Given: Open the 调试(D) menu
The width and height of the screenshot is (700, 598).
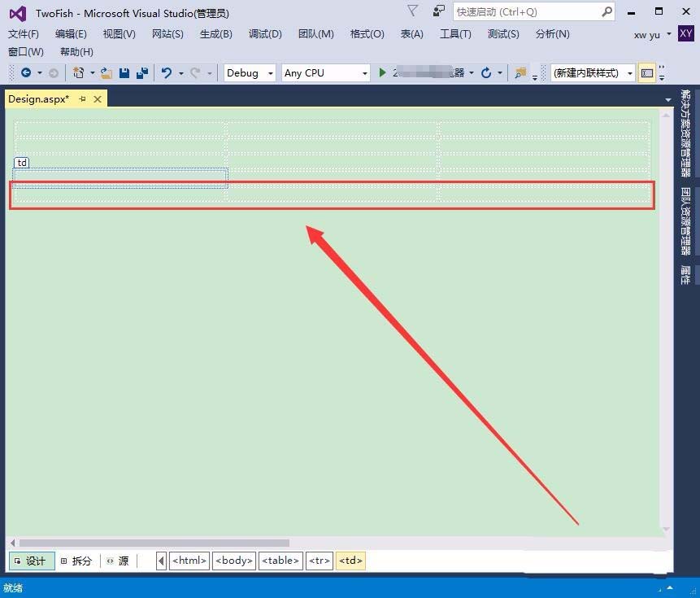Looking at the screenshot, I should [264, 34].
